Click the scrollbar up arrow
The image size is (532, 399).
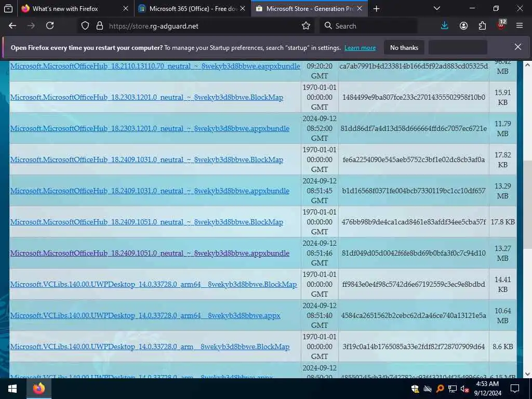(528, 64)
